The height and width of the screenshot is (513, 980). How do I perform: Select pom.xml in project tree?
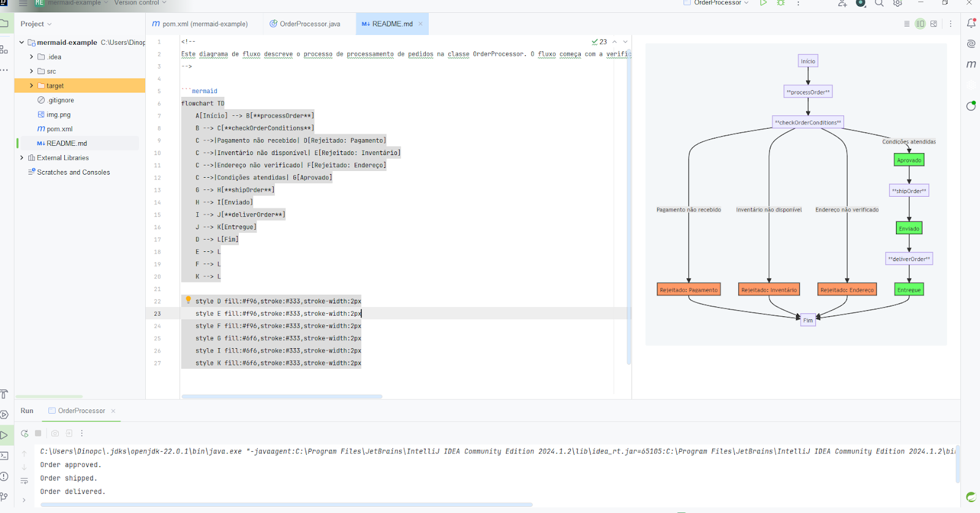tap(55, 129)
